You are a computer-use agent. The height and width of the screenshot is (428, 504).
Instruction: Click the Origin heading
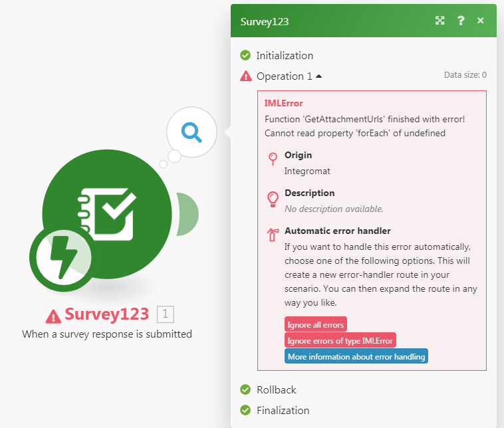[x=299, y=155]
